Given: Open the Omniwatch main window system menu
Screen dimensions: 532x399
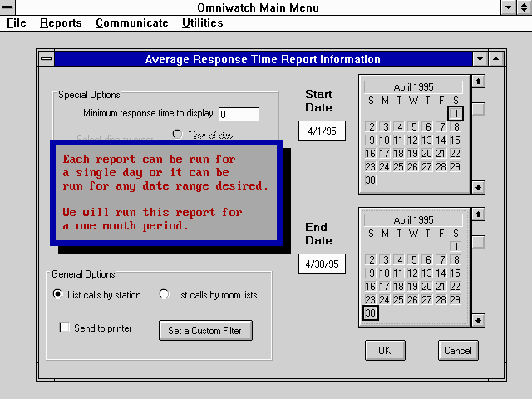Looking at the screenshot, I should 7,7.
